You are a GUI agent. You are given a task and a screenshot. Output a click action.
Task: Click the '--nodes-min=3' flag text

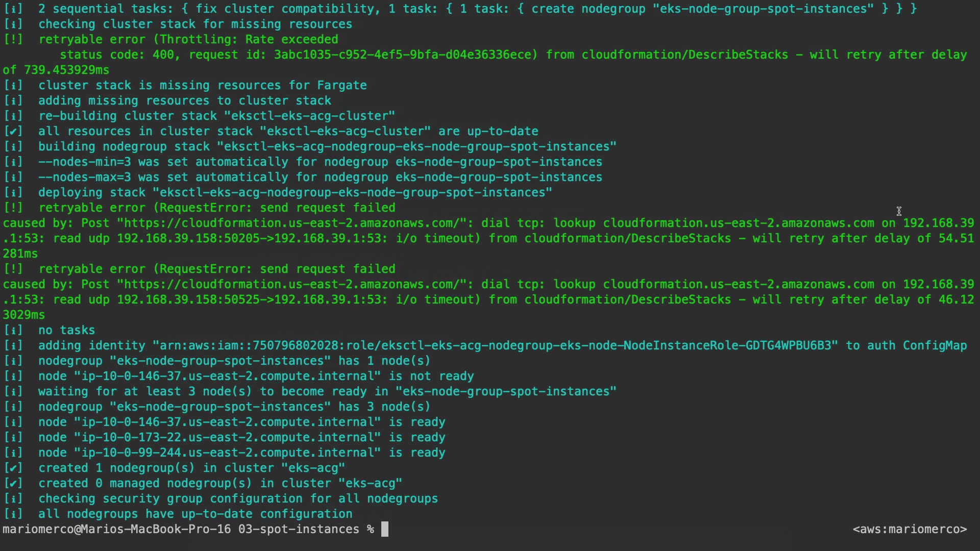pos(85,162)
